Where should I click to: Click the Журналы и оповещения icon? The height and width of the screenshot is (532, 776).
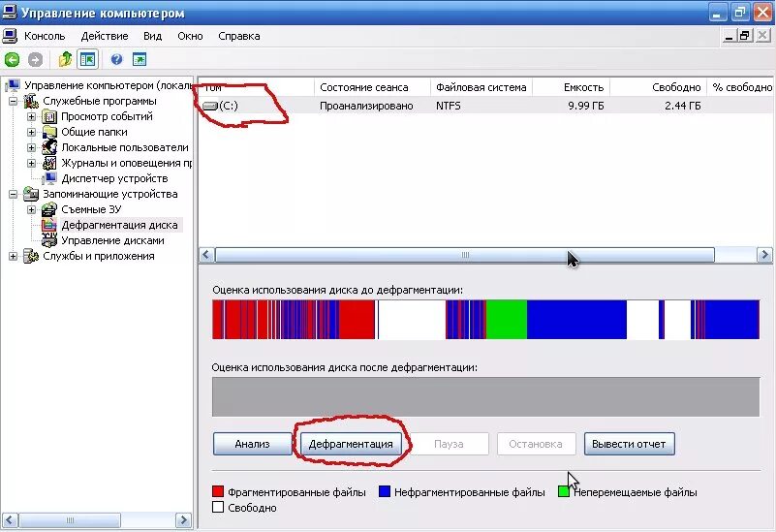[x=49, y=163]
